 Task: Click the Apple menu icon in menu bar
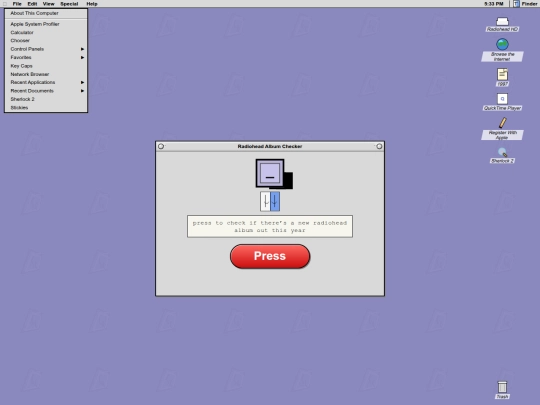point(5,4)
